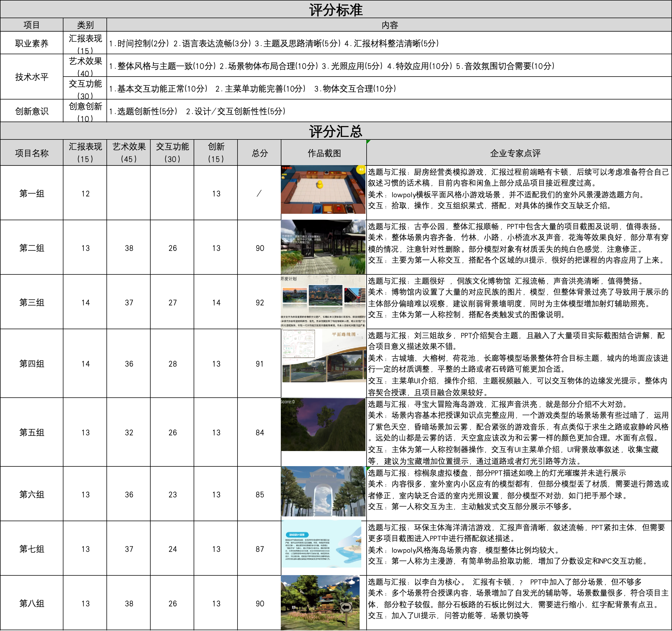Select 第三组 comment about 侗族文化博物馆
The height and width of the screenshot is (631, 672).
pyautogui.click(x=519, y=302)
